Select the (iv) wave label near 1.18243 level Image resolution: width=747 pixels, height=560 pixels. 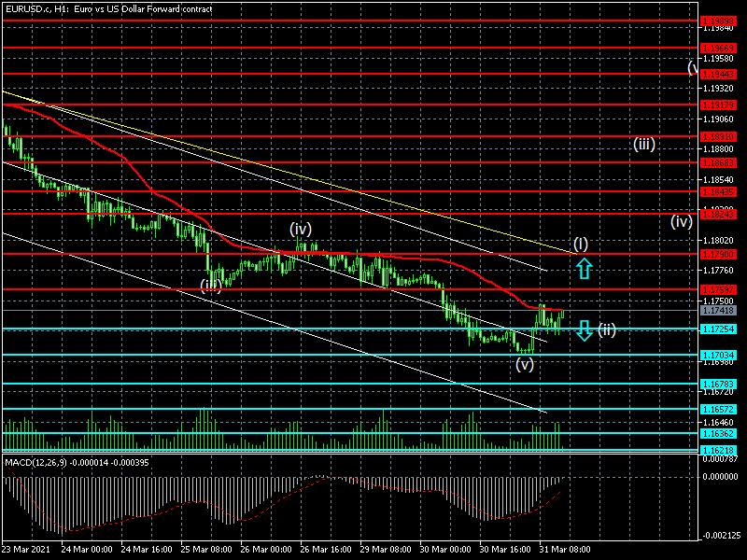[682, 221]
